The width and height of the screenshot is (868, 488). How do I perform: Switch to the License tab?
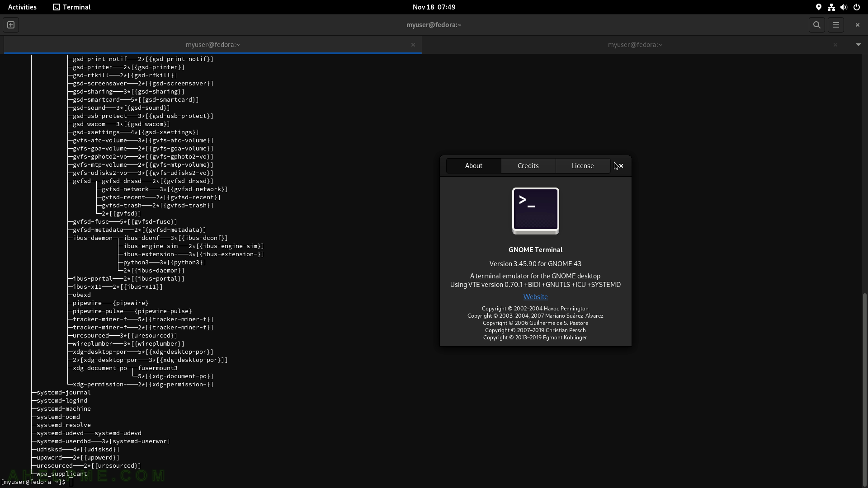[x=583, y=166]
